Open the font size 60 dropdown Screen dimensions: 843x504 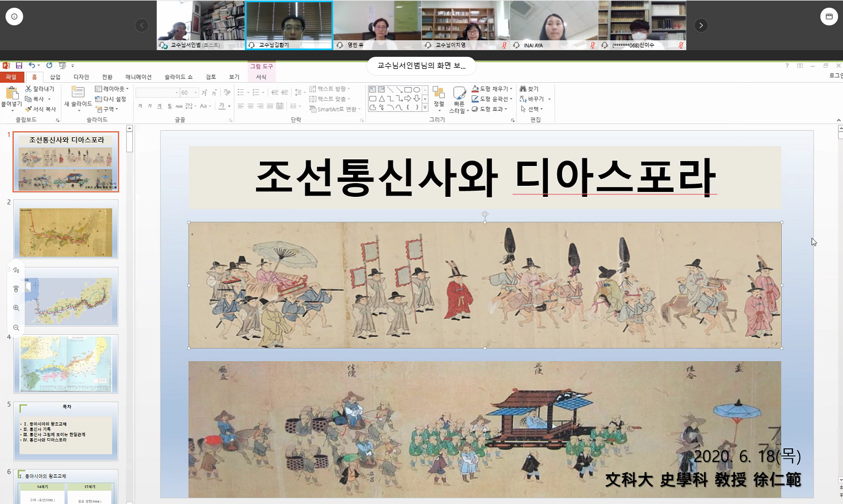coord(196,93)
